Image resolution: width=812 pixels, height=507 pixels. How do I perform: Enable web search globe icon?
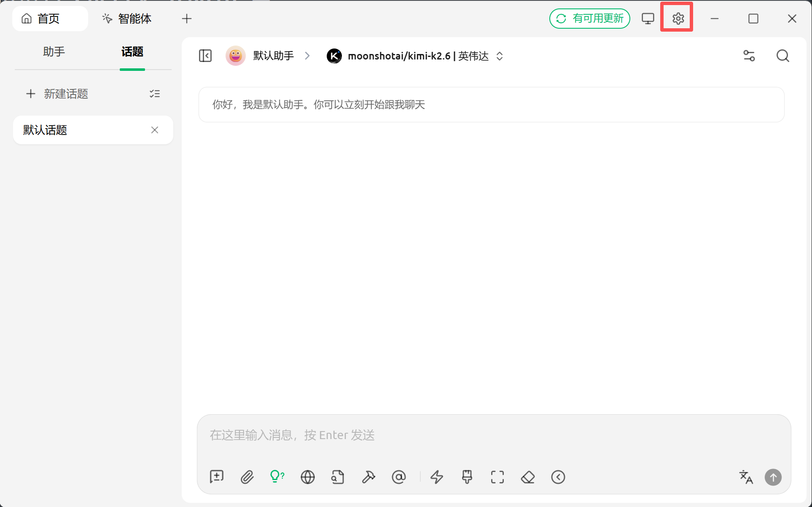coord(308,477)
